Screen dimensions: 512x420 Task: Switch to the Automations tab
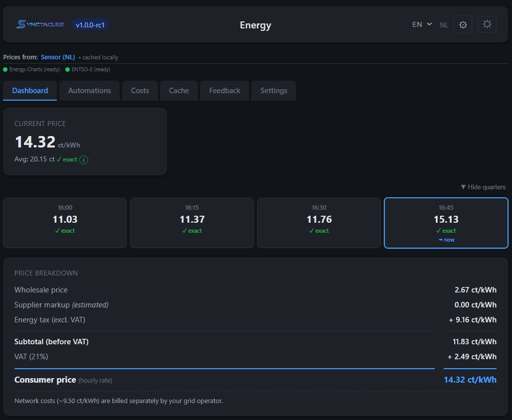point(89,90)
